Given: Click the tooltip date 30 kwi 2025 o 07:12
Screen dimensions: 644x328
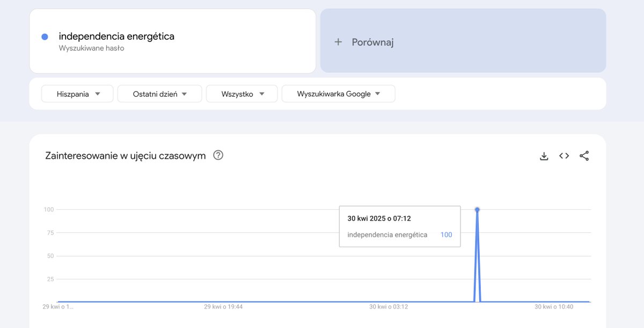Looking at the screenshot, I should 379,218.
